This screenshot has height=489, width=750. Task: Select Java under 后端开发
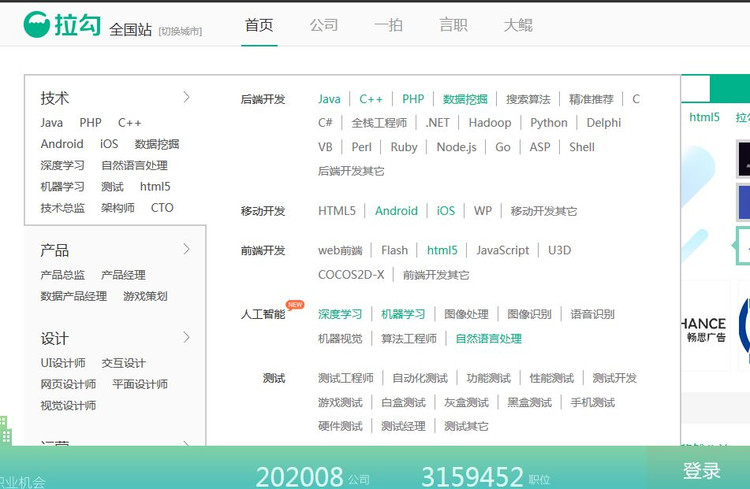click(329, 99)
